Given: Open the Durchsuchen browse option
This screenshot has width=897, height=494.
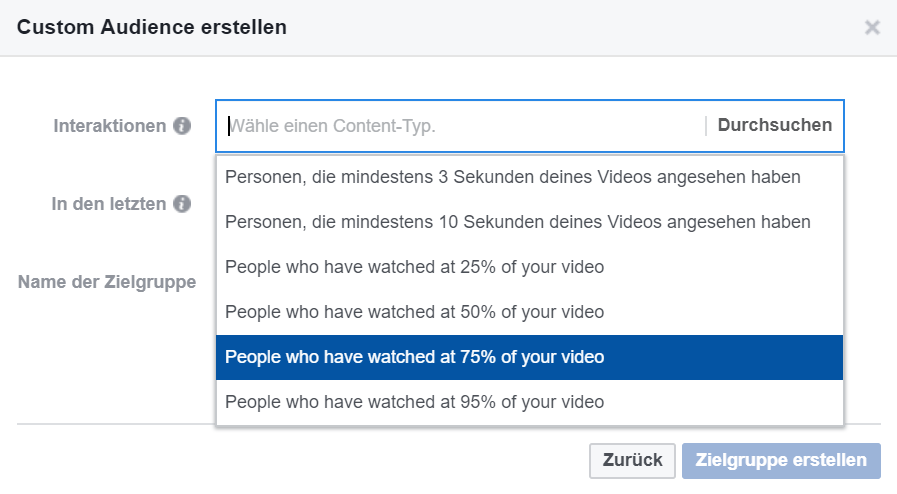Looking at the screenshot, I should tap(775, 125).
